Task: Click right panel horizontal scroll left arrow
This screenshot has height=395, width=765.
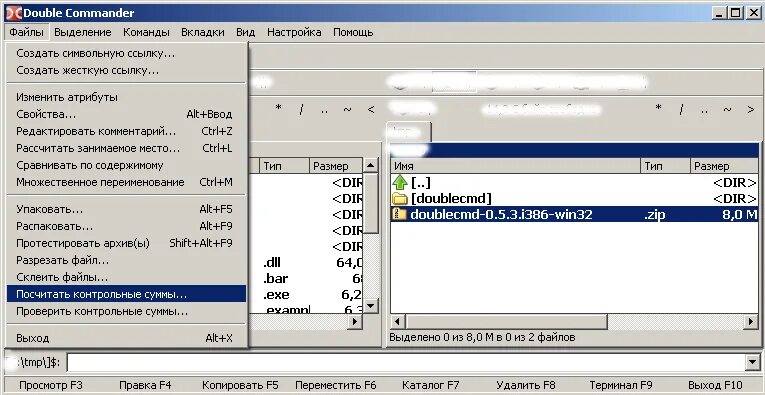Action: tap(398, 321)
